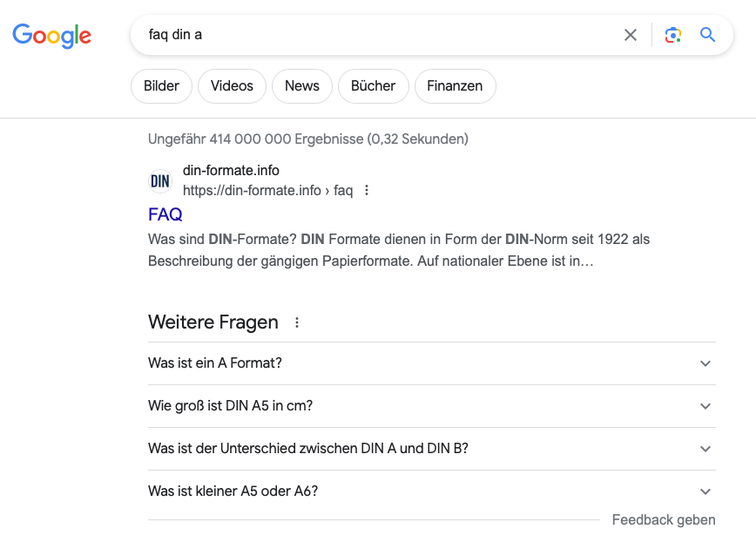Expand the question 'Was ist ein A Format?'
756x556 pixels.
click(x=431, y=363)
